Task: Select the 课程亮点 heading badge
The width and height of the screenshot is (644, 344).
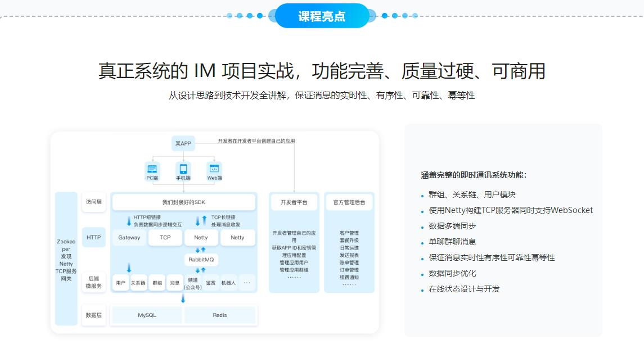Action: point(322,16)
